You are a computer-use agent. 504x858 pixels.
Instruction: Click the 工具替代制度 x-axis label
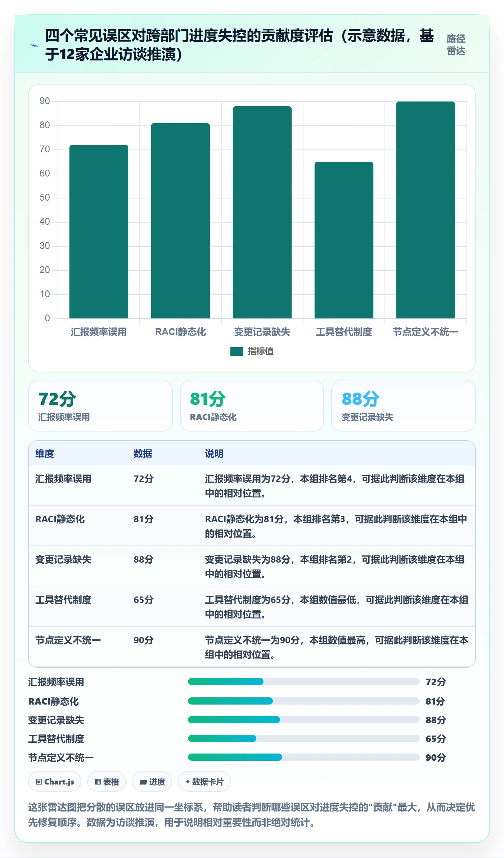[x=344, y=332]
